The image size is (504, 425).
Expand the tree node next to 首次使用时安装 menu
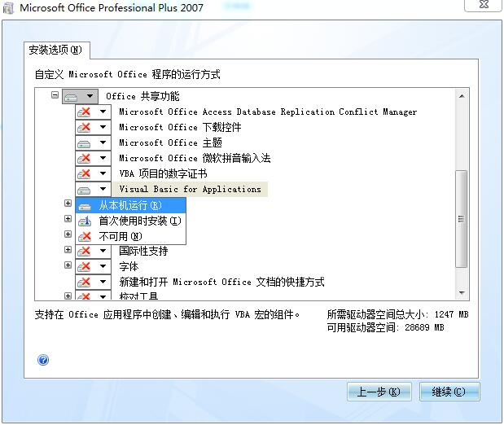(68, 219)
